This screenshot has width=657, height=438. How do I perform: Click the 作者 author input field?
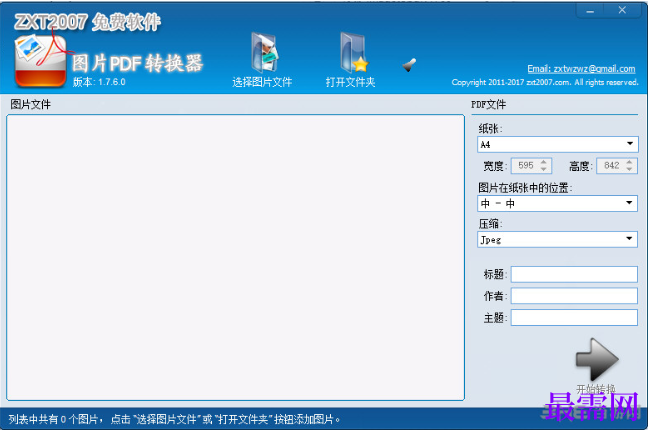[574, 295]
